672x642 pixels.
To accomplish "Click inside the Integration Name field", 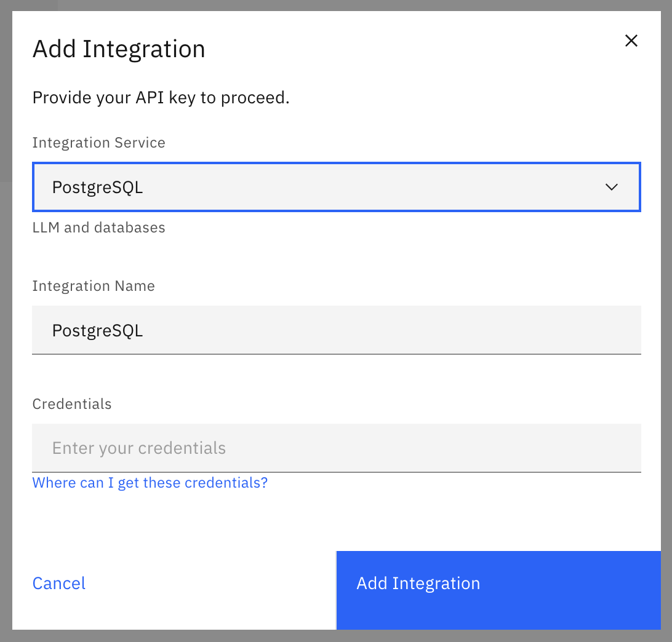I will coord(336,330).
